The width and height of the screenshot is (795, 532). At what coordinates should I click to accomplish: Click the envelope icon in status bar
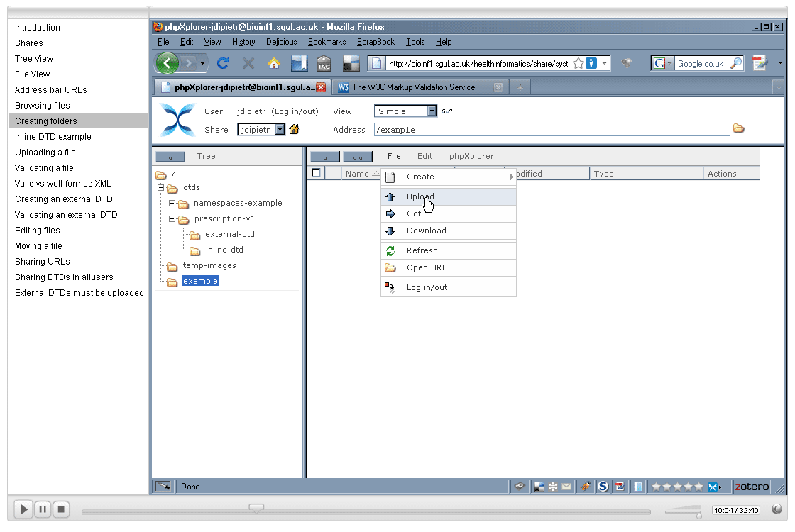click(566, 487)
